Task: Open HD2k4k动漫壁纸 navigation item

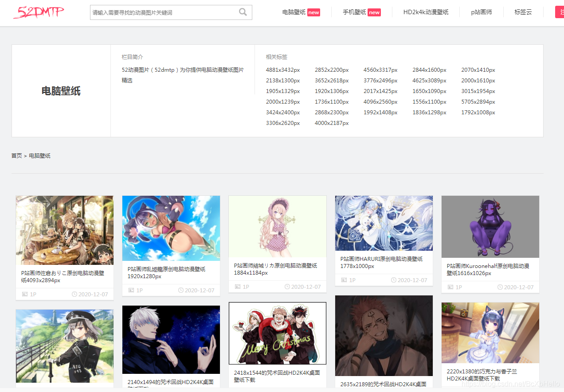Action: 426,12
